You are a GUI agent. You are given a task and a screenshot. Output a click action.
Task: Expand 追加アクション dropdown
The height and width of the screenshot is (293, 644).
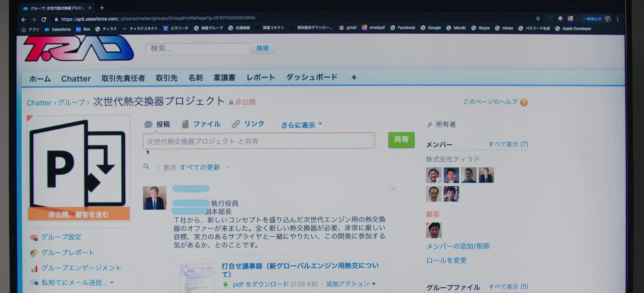pyautogui.click(x=351, y=284)
